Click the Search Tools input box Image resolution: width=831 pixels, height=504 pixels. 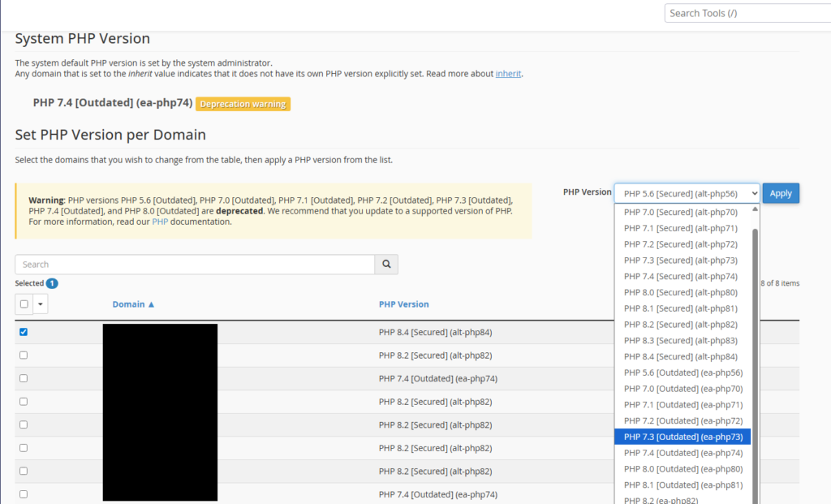click(747, 13)
